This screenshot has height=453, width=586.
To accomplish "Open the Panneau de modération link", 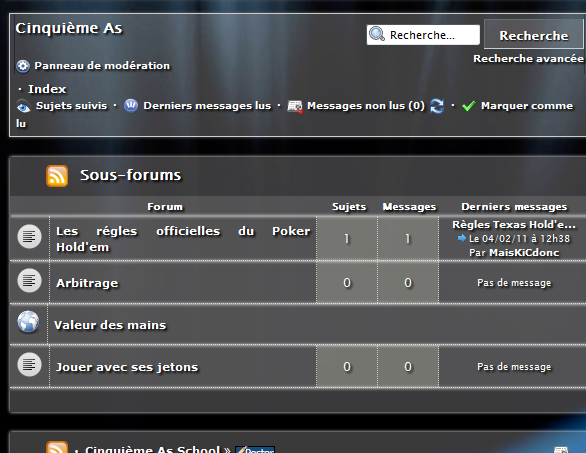I will pyautogui.click(x=102, y=66).
